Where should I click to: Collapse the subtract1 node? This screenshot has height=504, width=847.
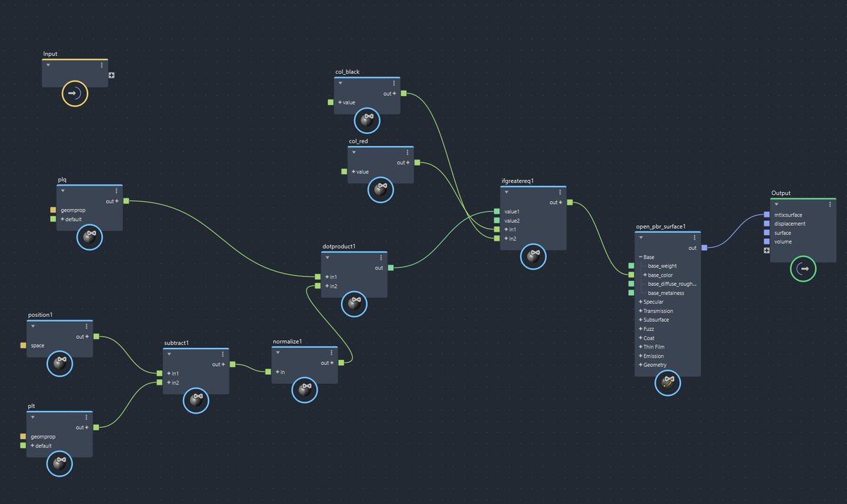click(169, 354)
